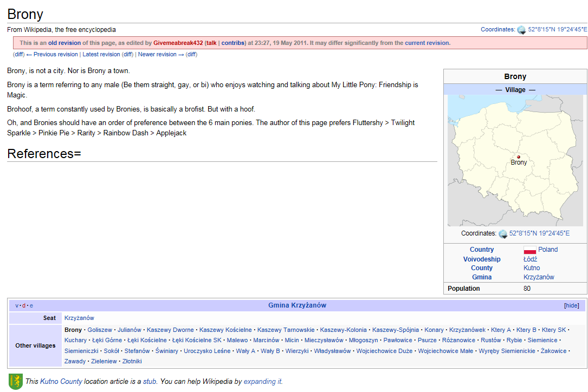Open the user 'talk' link
This screenshot has height=392, width=588.
(211, 43)
